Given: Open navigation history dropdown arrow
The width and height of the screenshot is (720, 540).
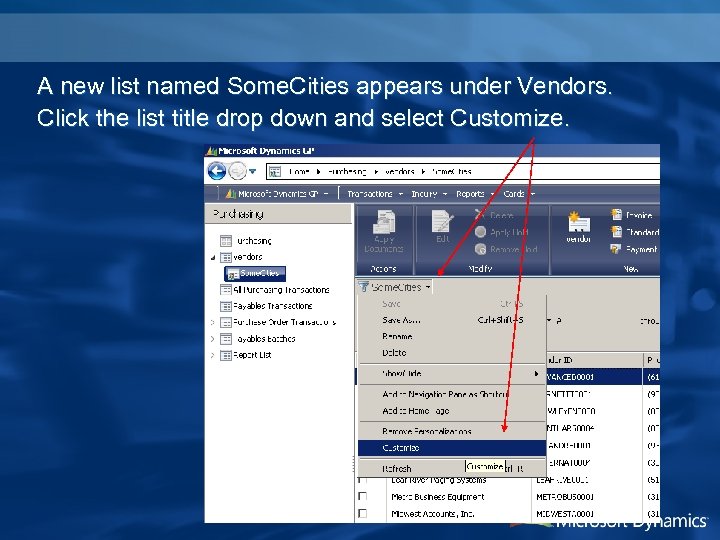Looking at the screenshot, I should pos(253,172).
